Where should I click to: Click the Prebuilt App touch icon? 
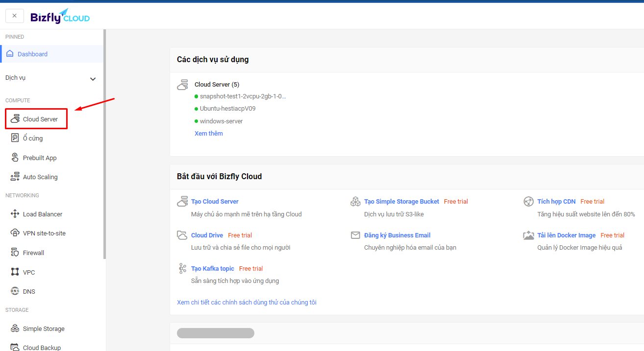[x=15, y=158]
